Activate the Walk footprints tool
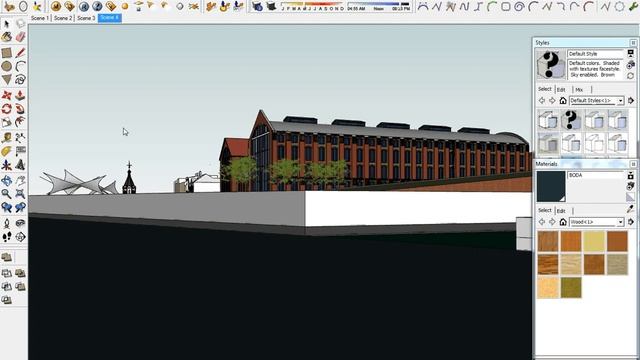640x360 pixels. pyautogui.click(x=7, y=237)
